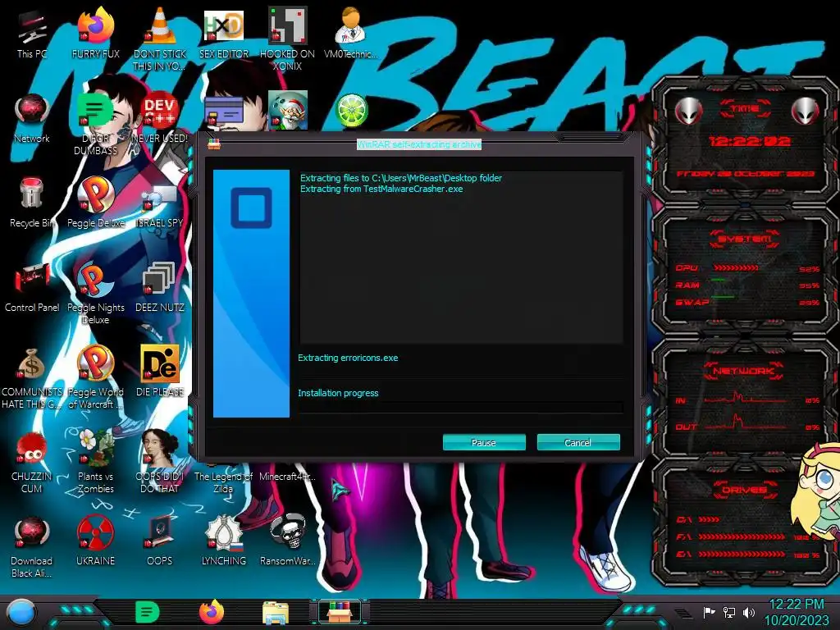
Task: Open Action Center flag in tray
Action: (710, 612)
